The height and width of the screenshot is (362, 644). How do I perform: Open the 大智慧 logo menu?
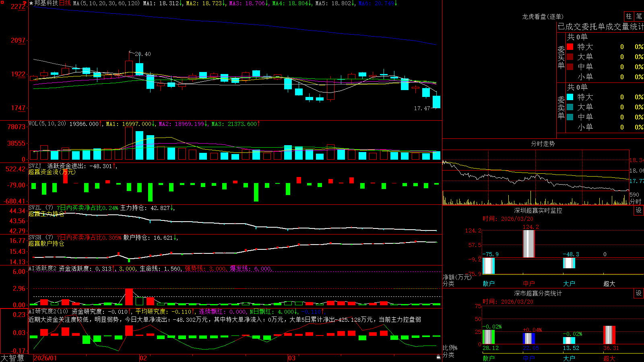(x=12, y=358)
